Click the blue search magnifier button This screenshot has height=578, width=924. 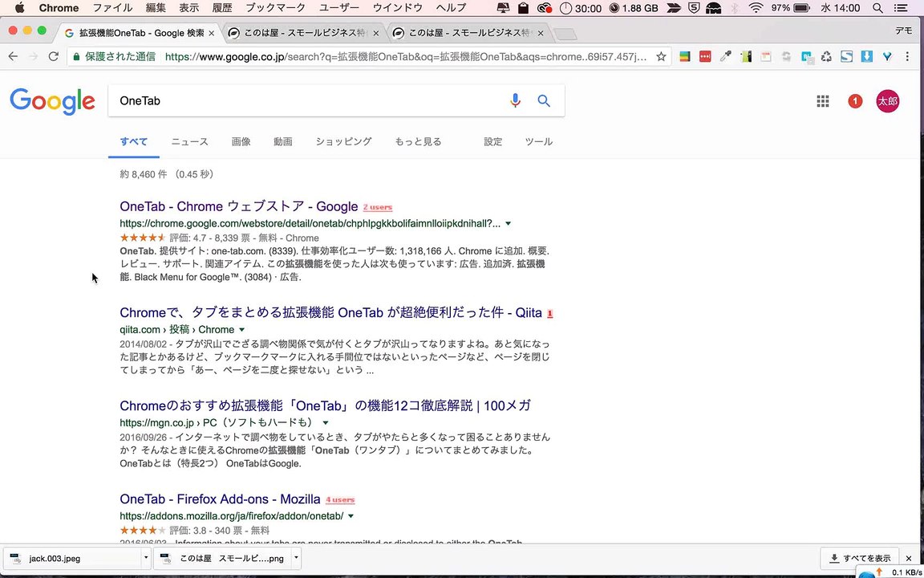click(x=544, y=101)
